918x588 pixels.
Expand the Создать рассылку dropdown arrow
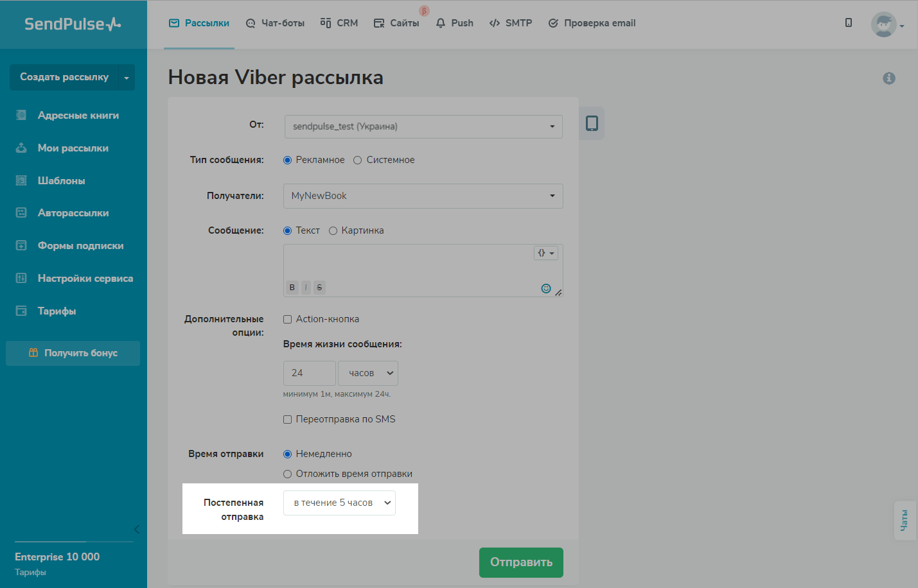pos(127,78)
